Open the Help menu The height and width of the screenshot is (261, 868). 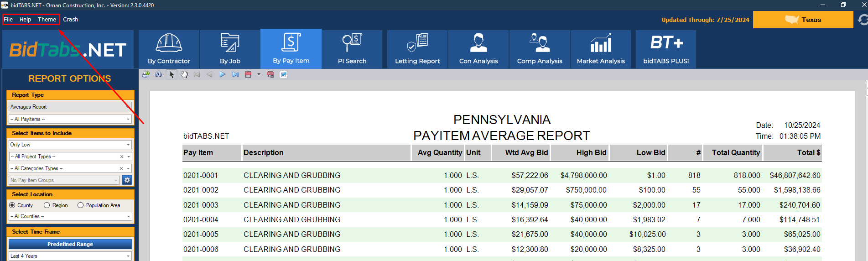point(25,20)
